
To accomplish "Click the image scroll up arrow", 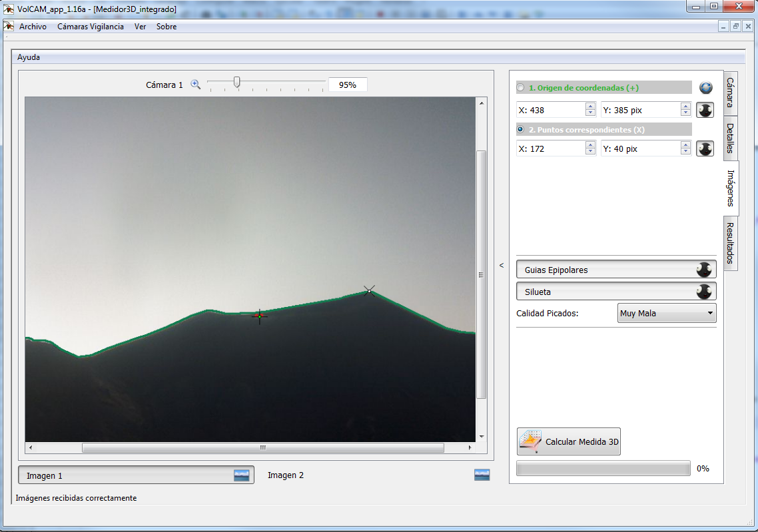I will (x=482, y=103).
